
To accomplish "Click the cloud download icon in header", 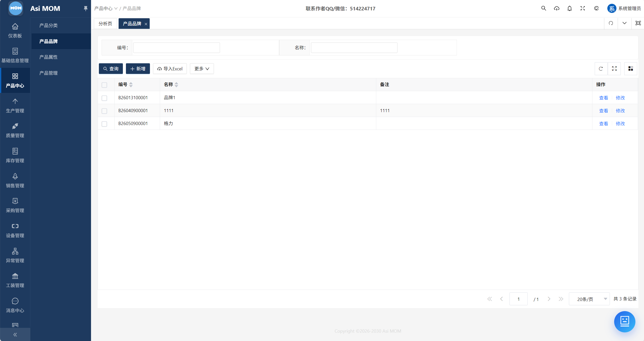I will click(x=557, y=8).
